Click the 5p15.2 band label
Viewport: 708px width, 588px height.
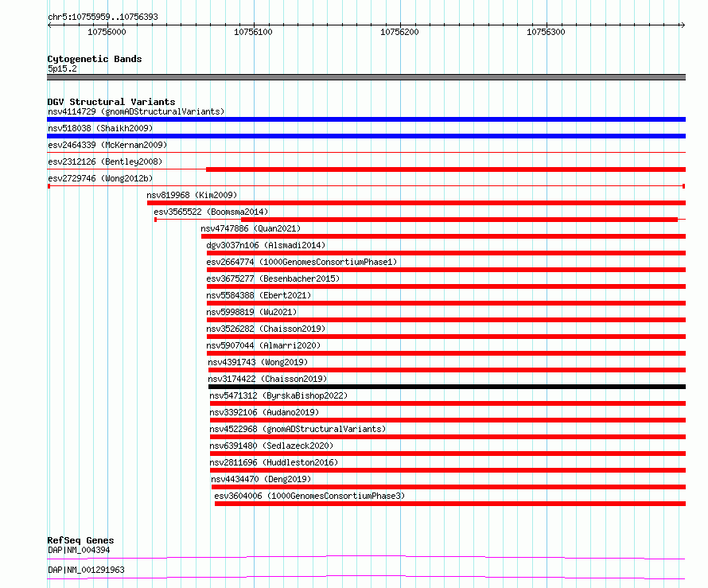pyautogui.click(x=62, y=68)
